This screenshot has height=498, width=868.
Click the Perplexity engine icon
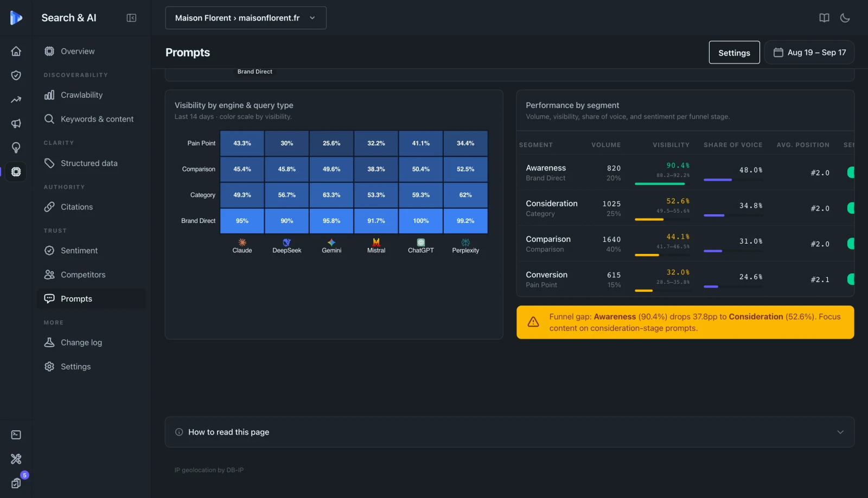(x=465, y=242)
